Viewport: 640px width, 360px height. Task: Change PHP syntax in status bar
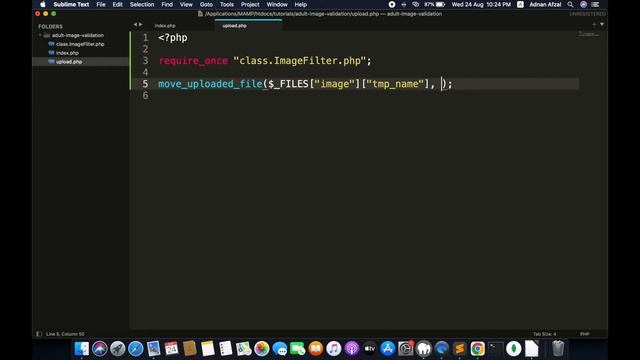584,334
